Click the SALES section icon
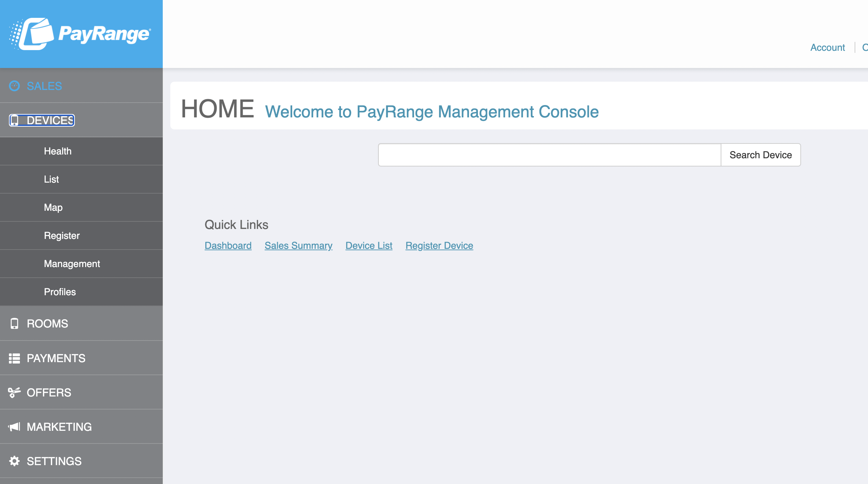The width and height of the screenshot is (868, 484). point(14,85)
